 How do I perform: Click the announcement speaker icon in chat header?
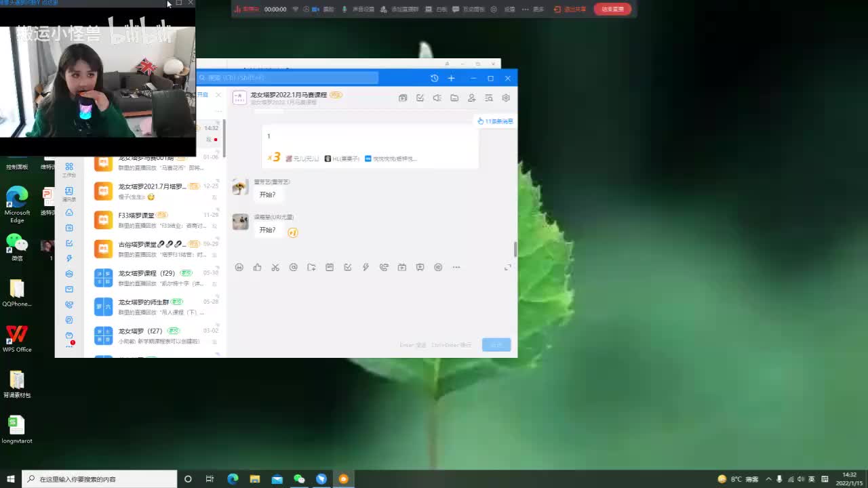point(437,98)
